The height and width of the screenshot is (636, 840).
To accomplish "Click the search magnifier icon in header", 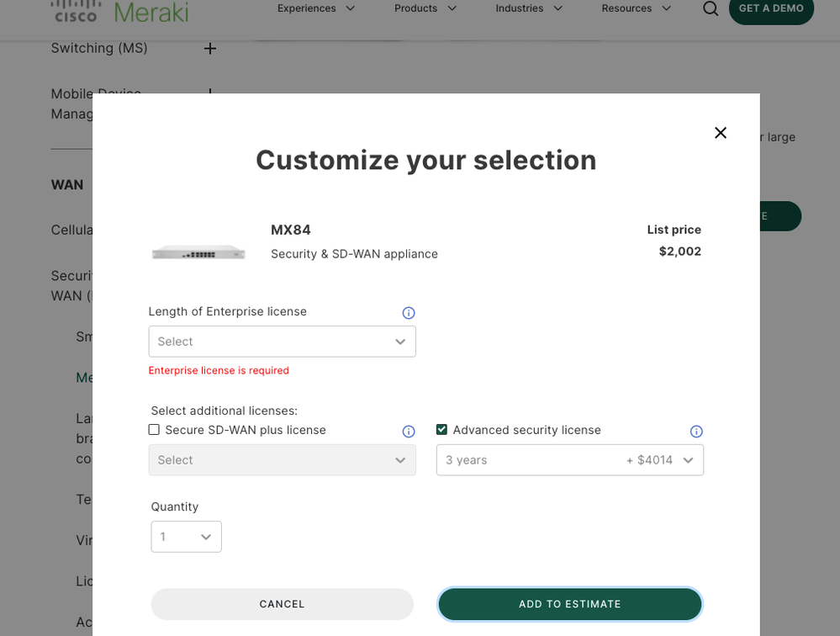I will point(711,8).
